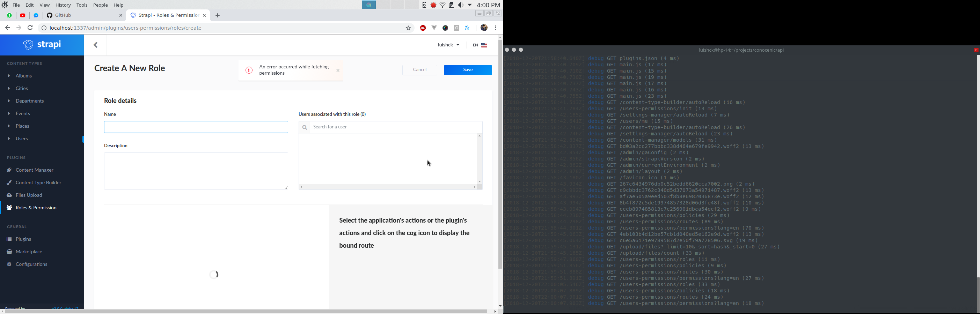
Task: Open the Edit menu
Action: [30, 5]
